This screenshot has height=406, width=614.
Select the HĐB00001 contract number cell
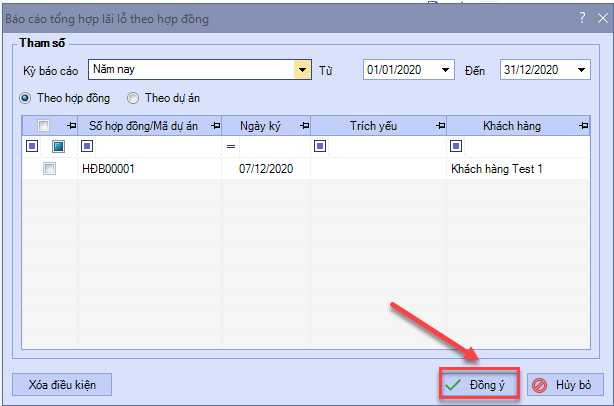tap(150, 169)
